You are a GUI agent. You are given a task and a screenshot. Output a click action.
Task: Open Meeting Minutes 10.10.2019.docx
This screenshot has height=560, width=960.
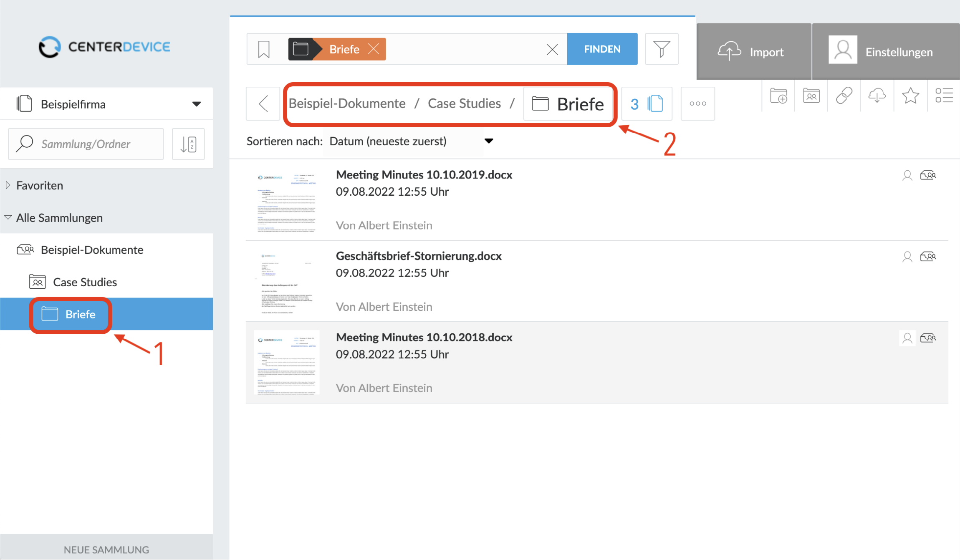pos(424,174)
